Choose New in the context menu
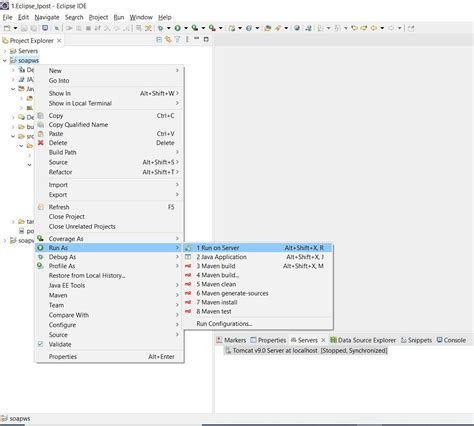This screenshot has width=474, height=426. [x=109, y=71]
